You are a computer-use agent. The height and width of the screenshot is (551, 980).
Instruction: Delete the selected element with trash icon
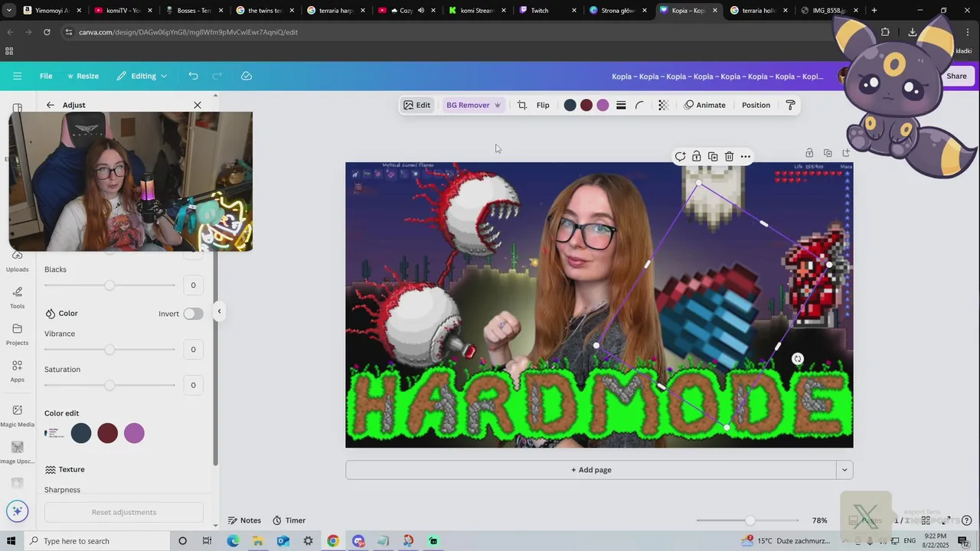729,156
